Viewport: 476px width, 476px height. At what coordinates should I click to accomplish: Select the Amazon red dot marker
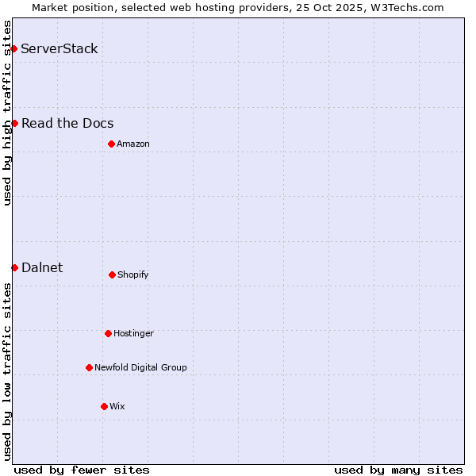111,144
